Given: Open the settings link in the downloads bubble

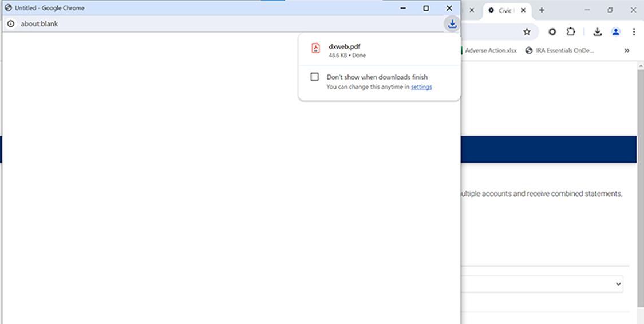Looking at the screenshot, I should [421, 86].
